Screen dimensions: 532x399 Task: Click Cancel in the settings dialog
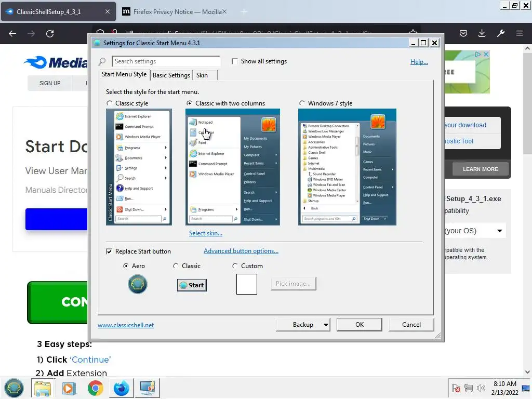[x=411, y=325]
